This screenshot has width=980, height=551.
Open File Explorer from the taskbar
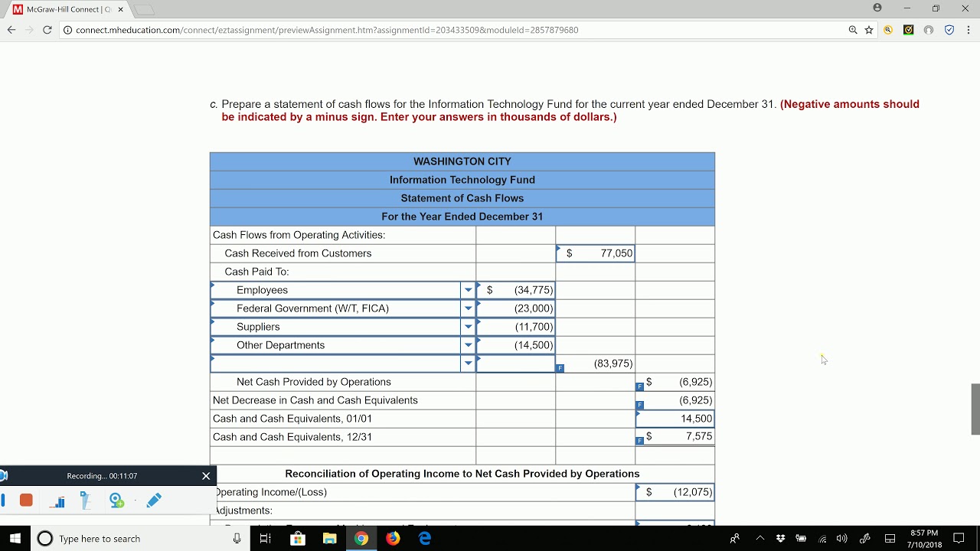[329, 539]
